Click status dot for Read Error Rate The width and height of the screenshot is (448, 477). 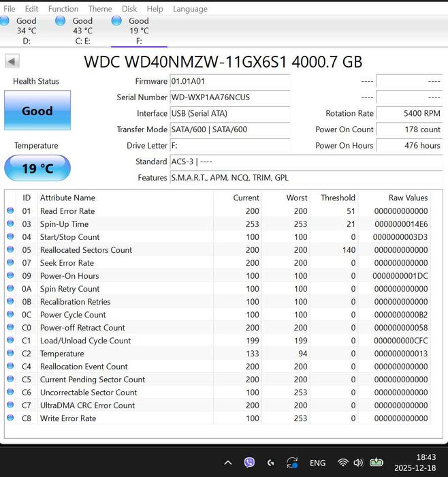coord(10,211)
